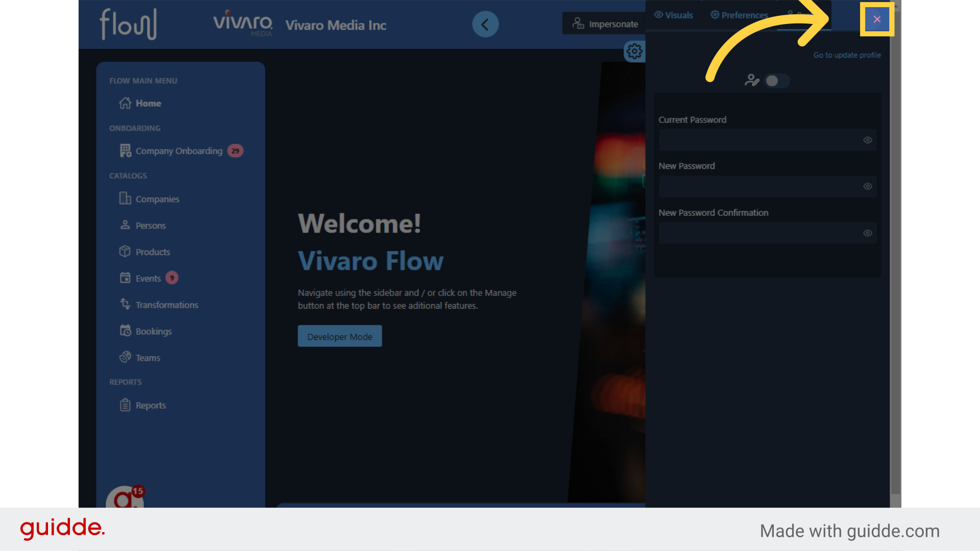Open the Bookings calendar-clock icon
This screenshot has height=551, width=980.
125,331
